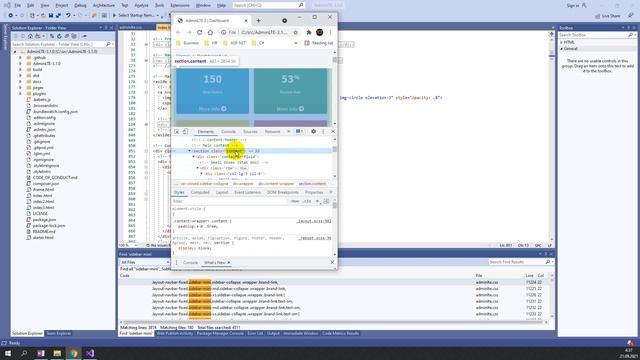
Task: Add new style rule plus icon
Action: [x=318, y=201]
